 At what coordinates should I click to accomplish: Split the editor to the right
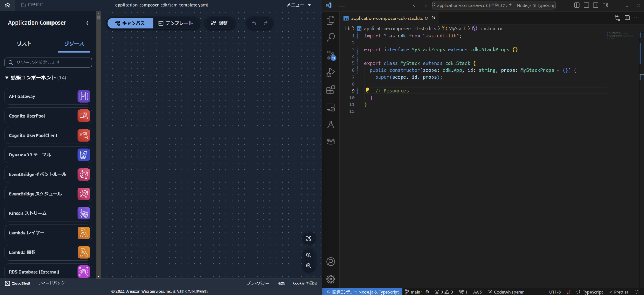tap(627, 18)
